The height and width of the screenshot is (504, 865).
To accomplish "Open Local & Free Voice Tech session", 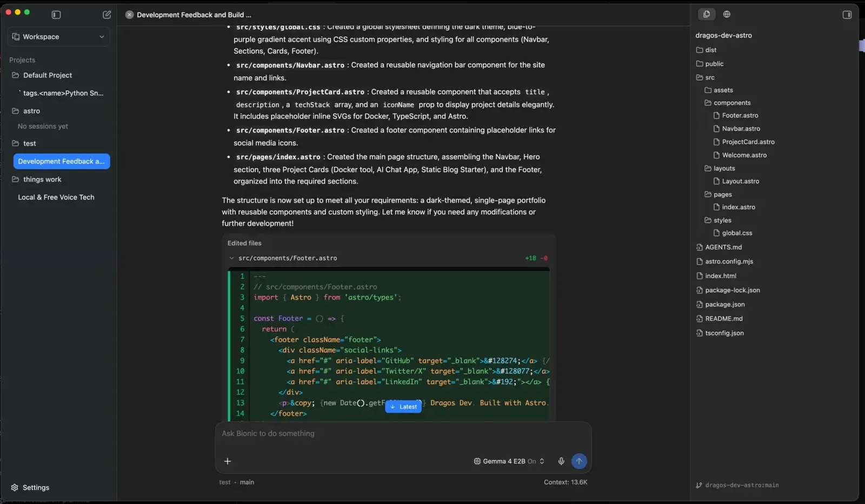I will 56,197.
